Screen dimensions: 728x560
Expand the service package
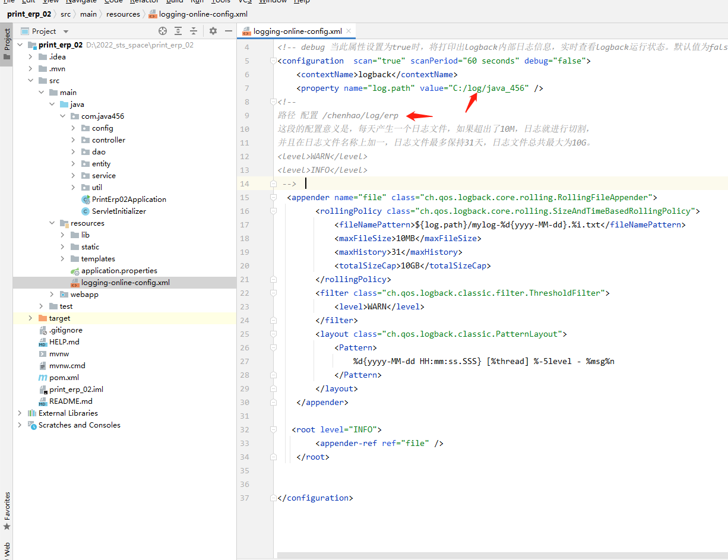tap(74, 176)
